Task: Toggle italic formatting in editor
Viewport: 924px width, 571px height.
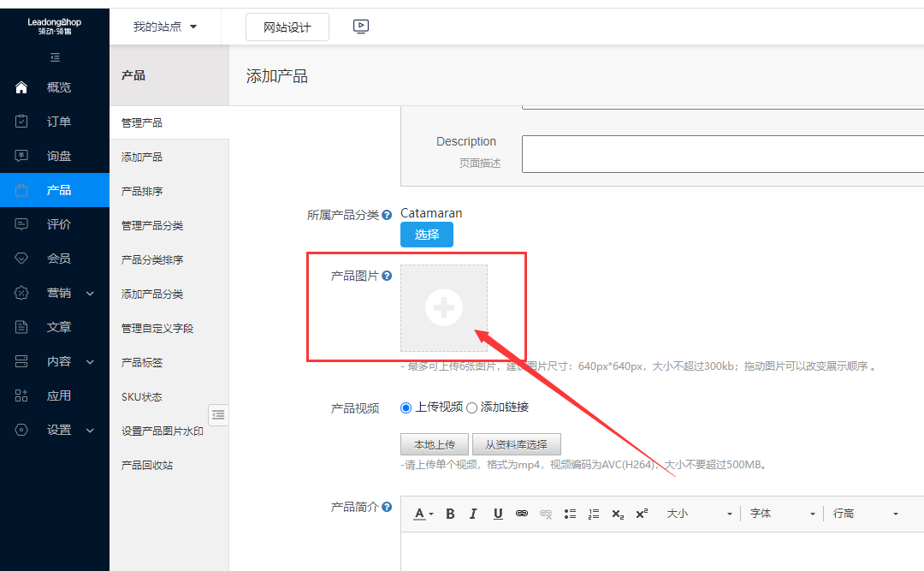Action: pyautogui.click(x=473, y=514)
